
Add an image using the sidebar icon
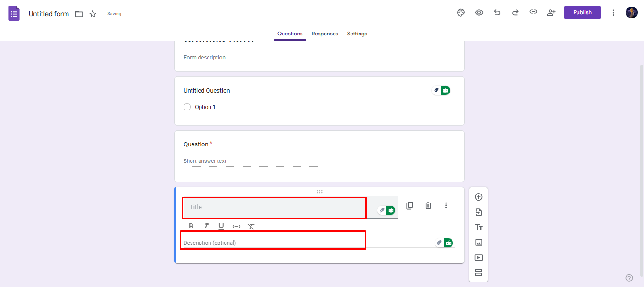pos(478,242)
